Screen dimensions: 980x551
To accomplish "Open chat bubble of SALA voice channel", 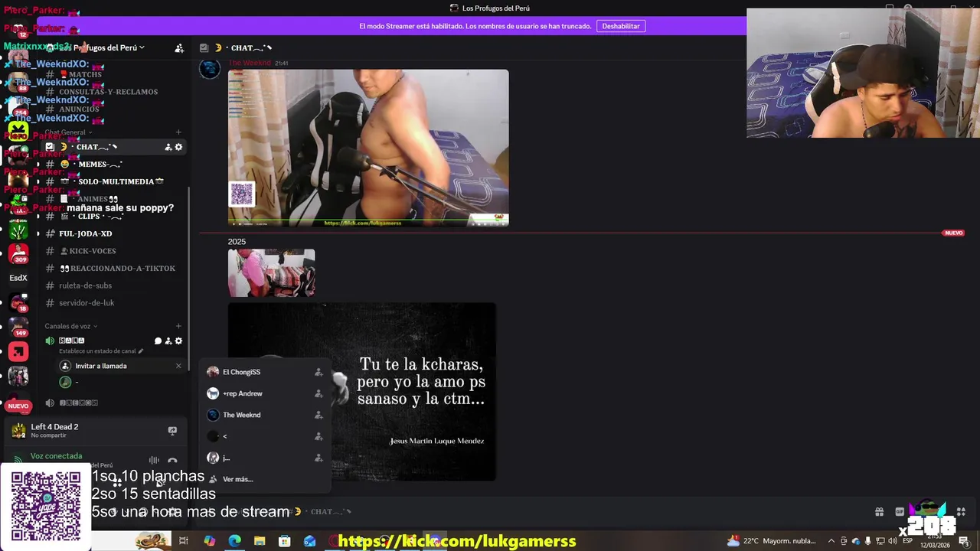I will pos(158,341).
